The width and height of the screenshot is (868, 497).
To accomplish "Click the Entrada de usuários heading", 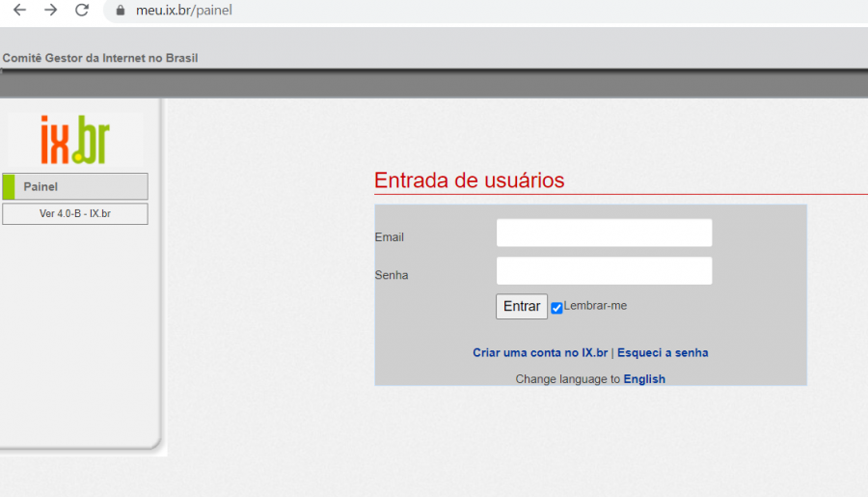I will point(469,180).
